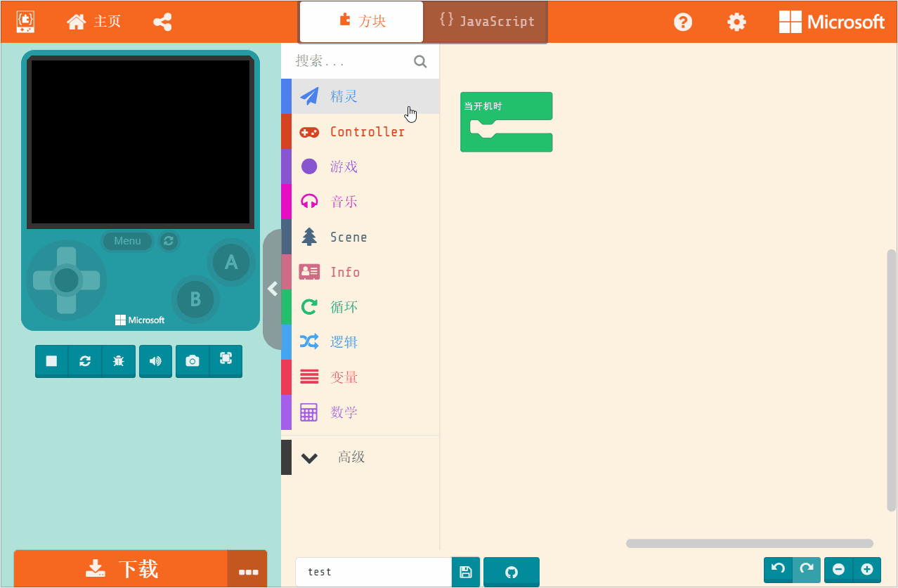Click the MakeCode Arcade logo icon
898x588 pixels.
(26, 21)
